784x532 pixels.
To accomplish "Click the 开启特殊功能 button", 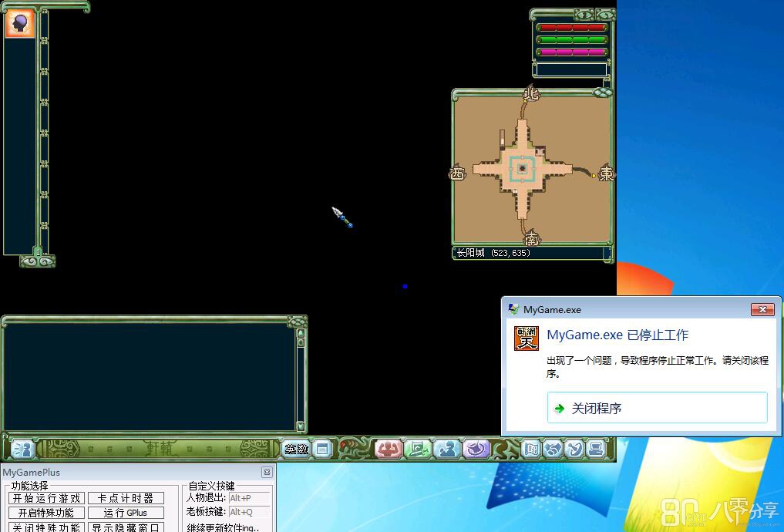I will (x=46, y=513).
